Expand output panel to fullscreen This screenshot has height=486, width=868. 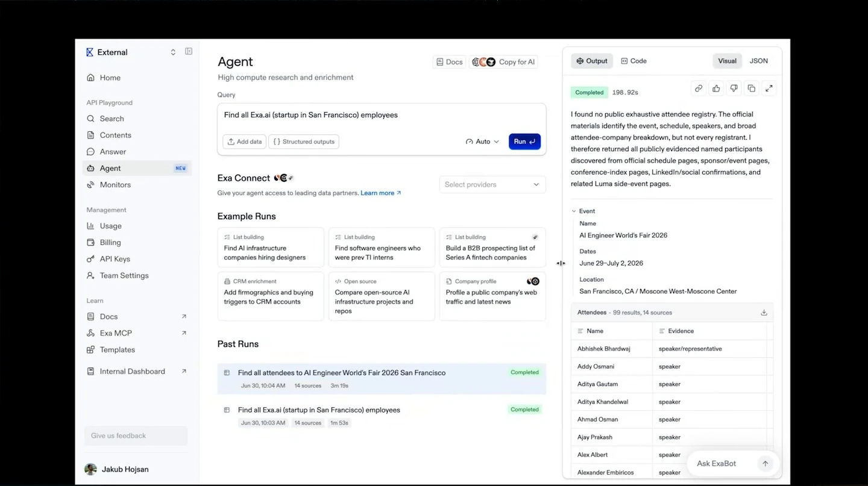coord(769,89)
